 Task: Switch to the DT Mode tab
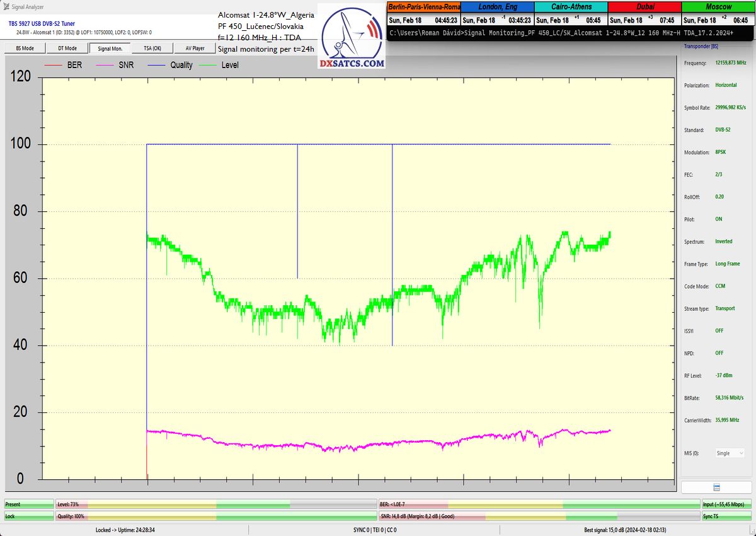pyautogui.click(x=67, y=48)
